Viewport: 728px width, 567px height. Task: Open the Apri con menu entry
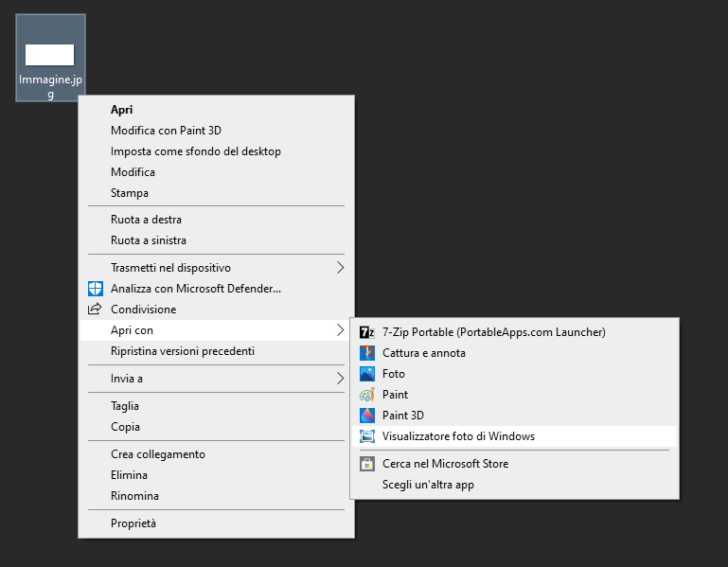click(217, 330)
